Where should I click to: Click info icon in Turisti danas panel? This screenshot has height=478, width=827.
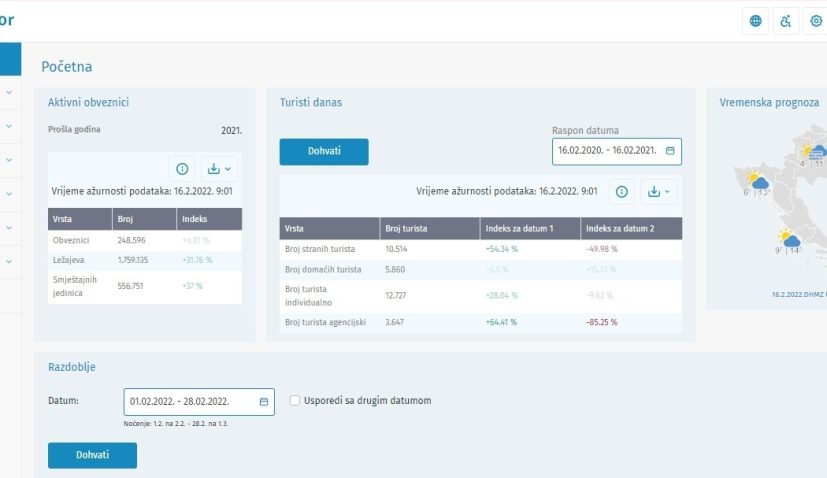pyautogui.click(x=622, y=192)
